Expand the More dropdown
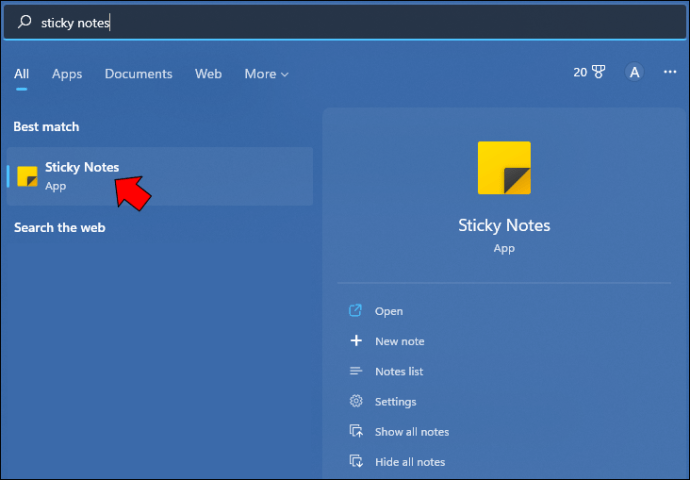Image resolution: width=690 pixels, height=480 pixels. point(266,74)
